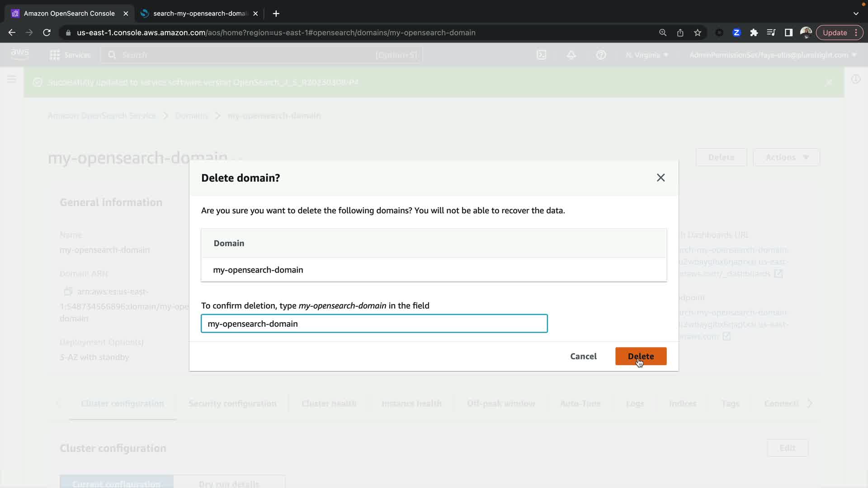The height and width of the screenshot is (488, 868).
Task: Close the Delete domain dialog with X
Action: point(660,178)
